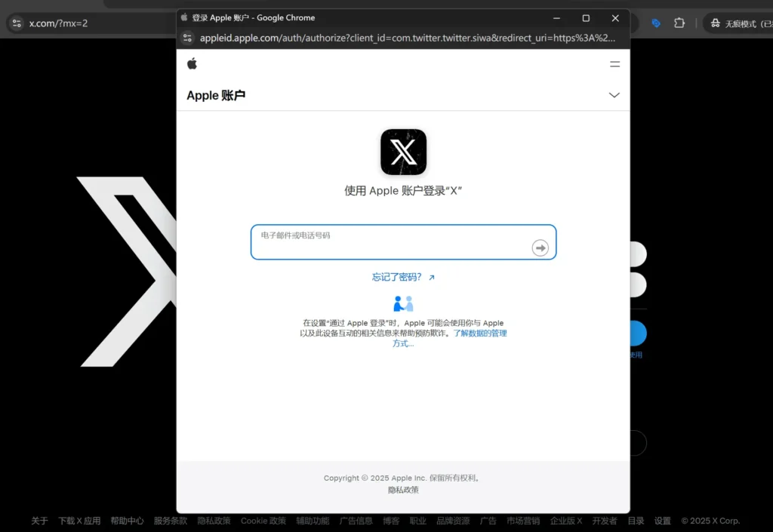Click the privacy handshake icon
Screen dimensions: 773x532
pos(403,303)
